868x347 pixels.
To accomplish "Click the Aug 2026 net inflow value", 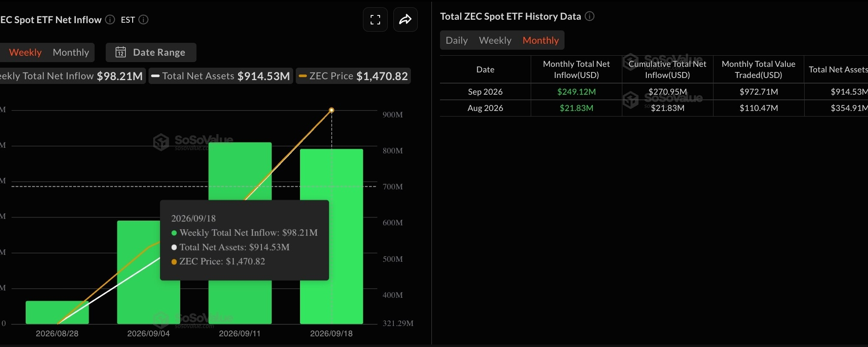I will coord(577,108).
